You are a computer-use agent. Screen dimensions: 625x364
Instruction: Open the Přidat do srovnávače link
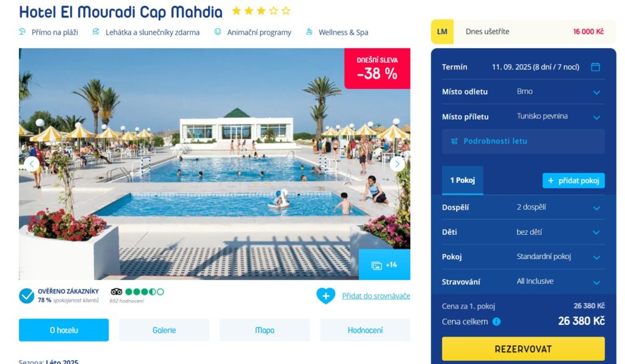point(376,296)
